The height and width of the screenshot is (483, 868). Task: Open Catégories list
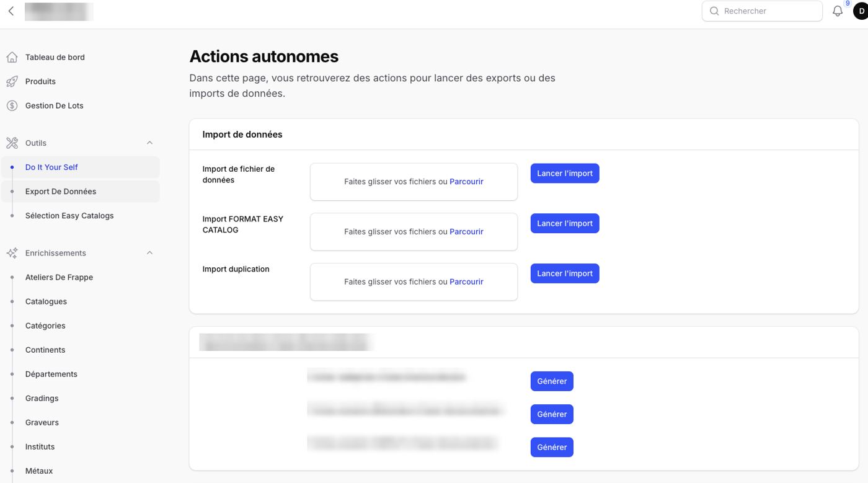(45, 326)
